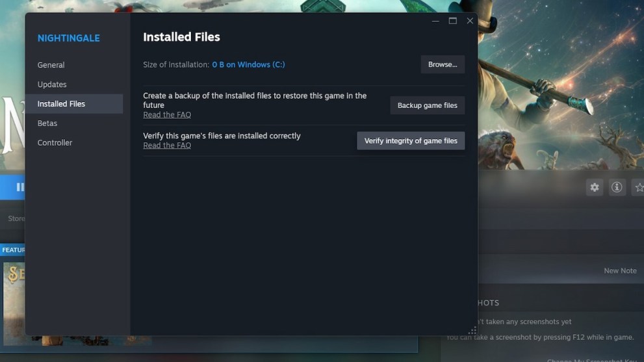Viewport: 644px width, 362px height.
Task: Maximize the properties window
Action: [453, 21]
